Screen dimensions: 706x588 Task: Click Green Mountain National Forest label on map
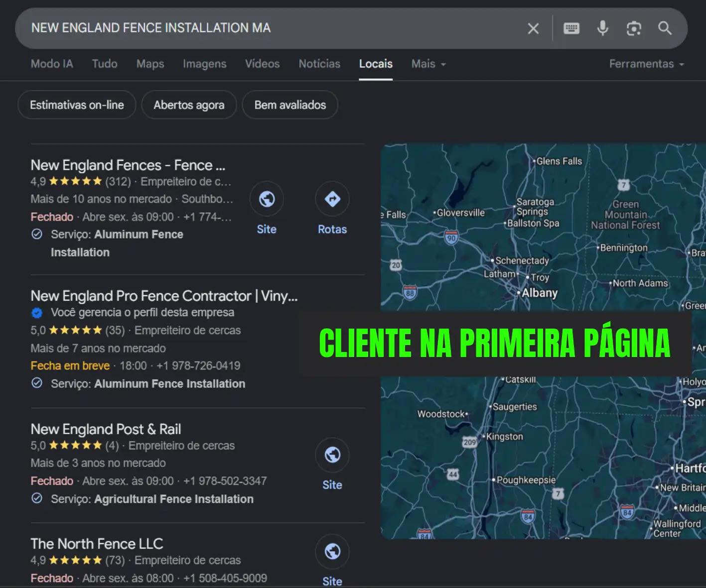pos(625,215)
